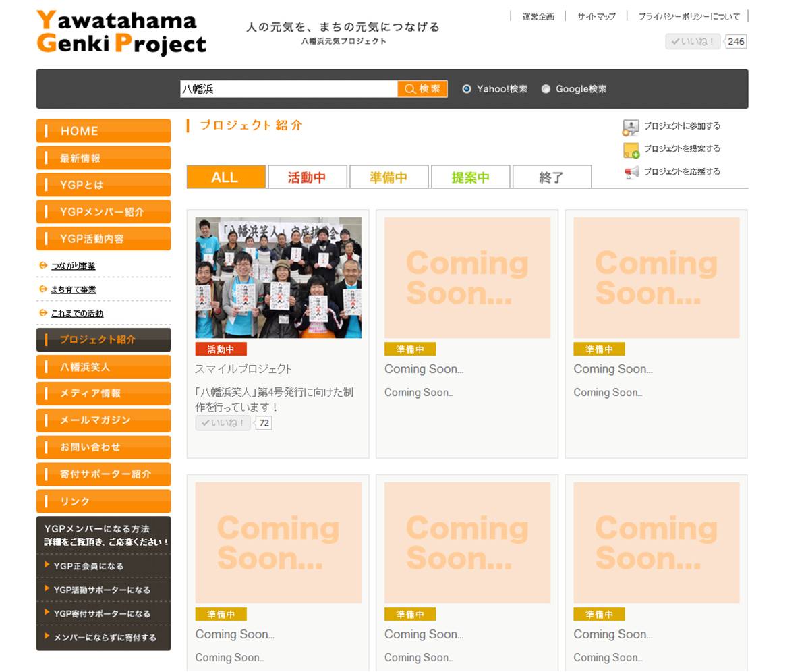806x672 pixels.
Task: Click the join project person icon
Action: point(630,127)
